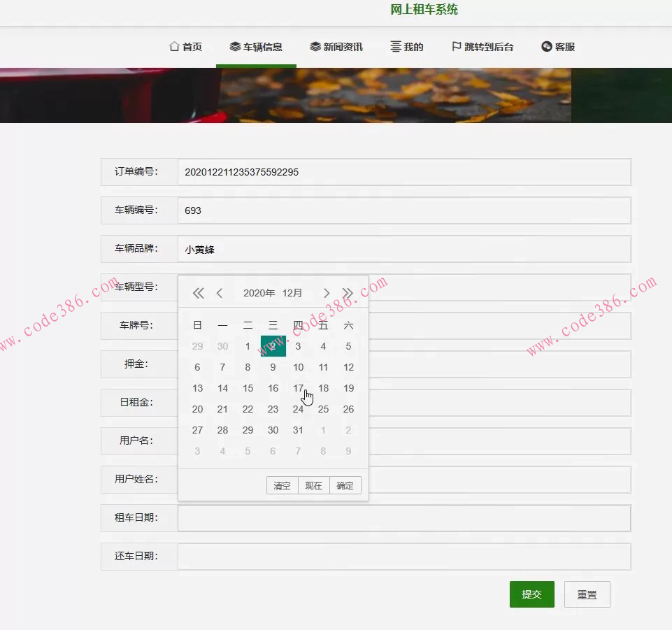Go to previous month with the left chevron

pos(220,293)
